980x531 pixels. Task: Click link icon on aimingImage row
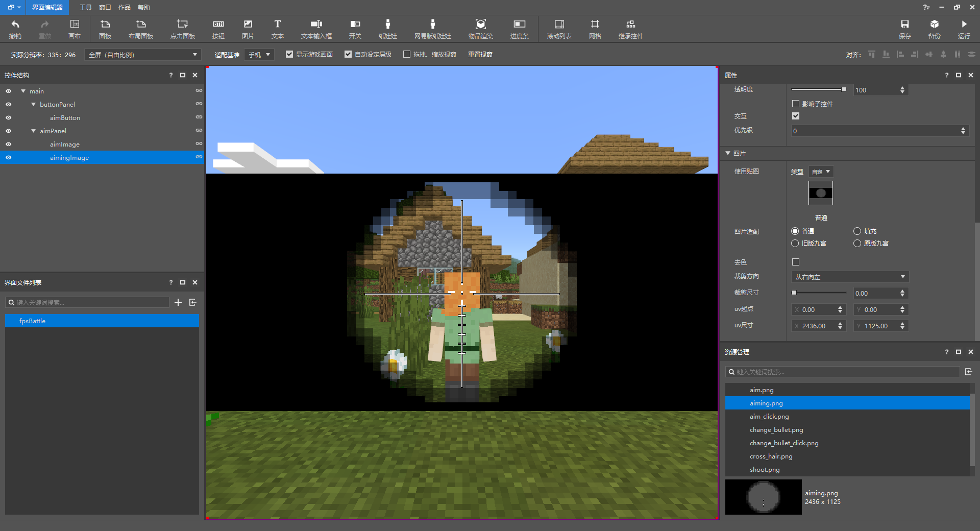(x=199, y=157)
